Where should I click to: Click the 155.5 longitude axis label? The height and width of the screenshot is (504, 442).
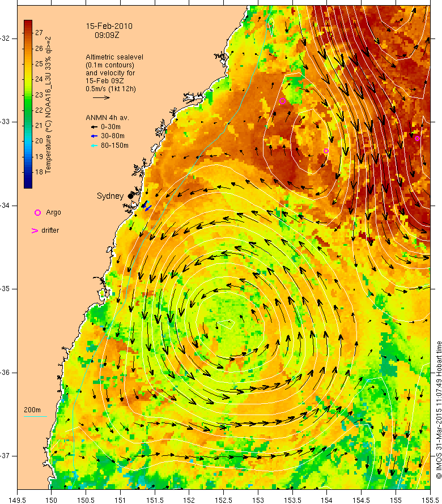pyautogui.click(x=430, y=500)
